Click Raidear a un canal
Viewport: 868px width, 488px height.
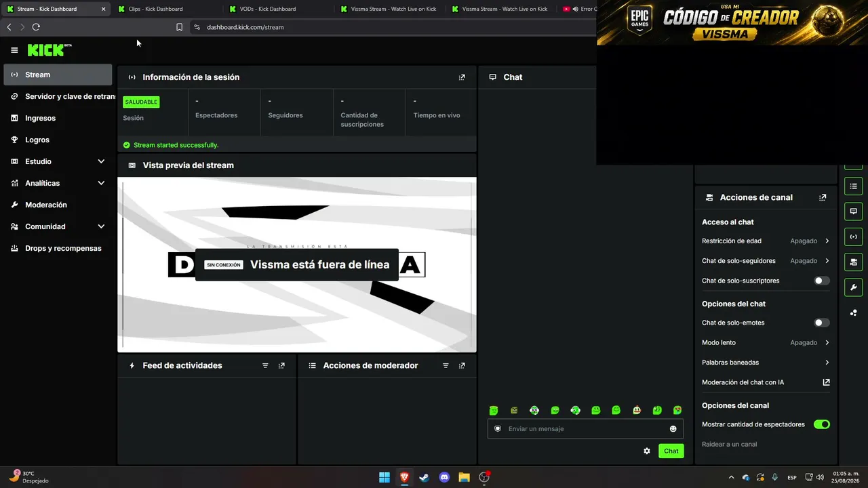(730, 445)
